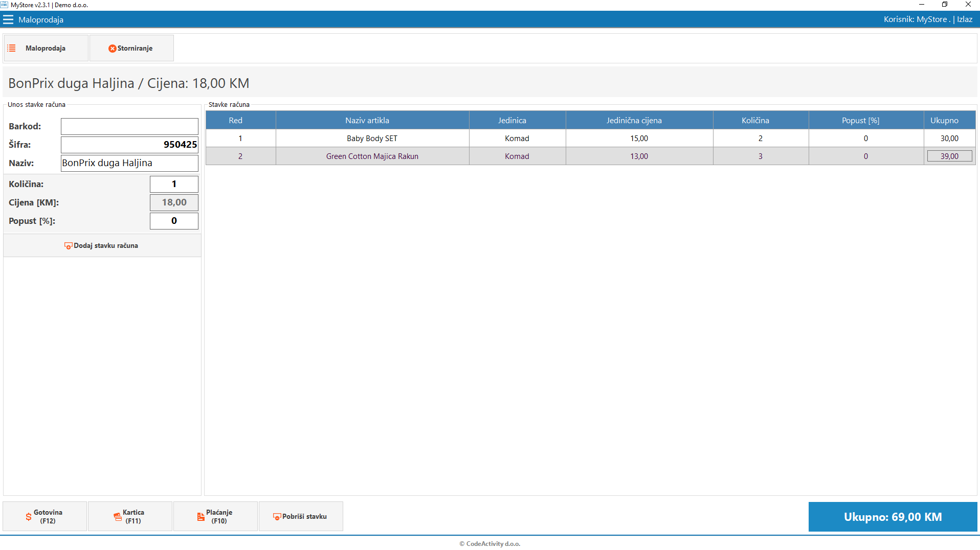Click the Izlaz logout link
Screen dimensions: 980x550
[965, 19]
